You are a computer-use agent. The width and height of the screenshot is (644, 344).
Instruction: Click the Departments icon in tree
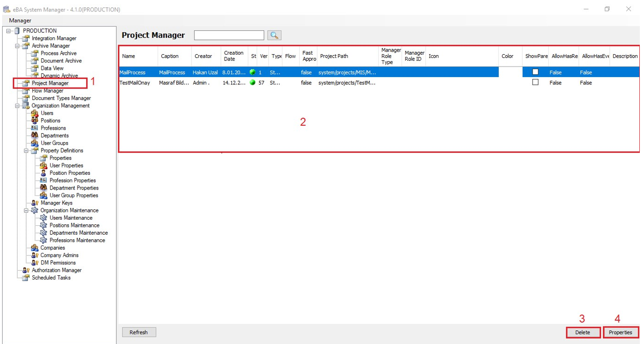[x=35, y=135]
